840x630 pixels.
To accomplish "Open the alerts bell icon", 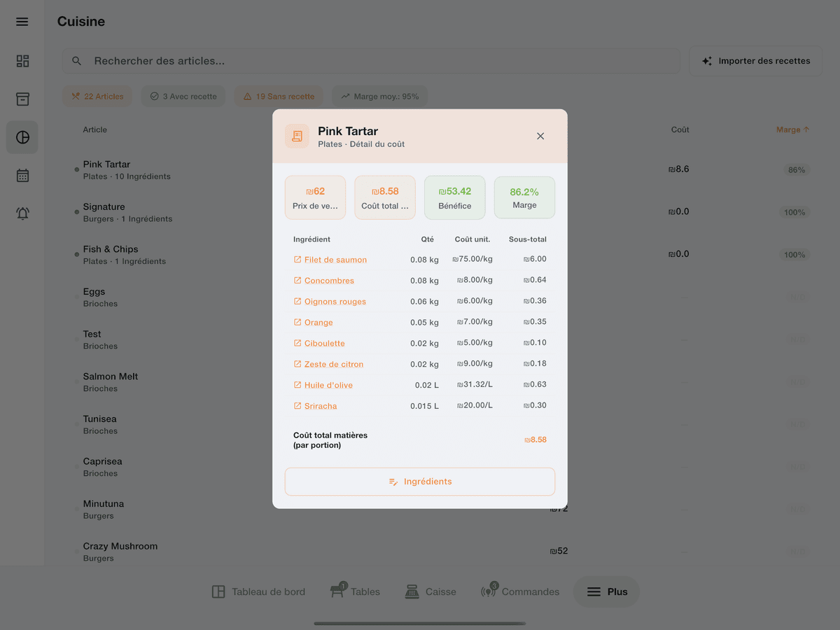I will (22, 213).
